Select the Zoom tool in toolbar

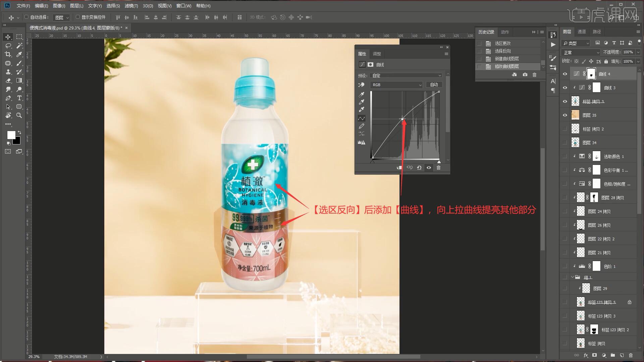coord(19,115)
